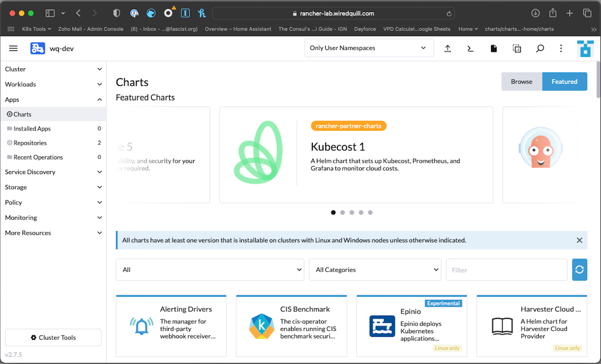The height and width of the screenshot is (364, 601).
Task: Open Installed Apps in sidebar
Action: click(53, 128)
